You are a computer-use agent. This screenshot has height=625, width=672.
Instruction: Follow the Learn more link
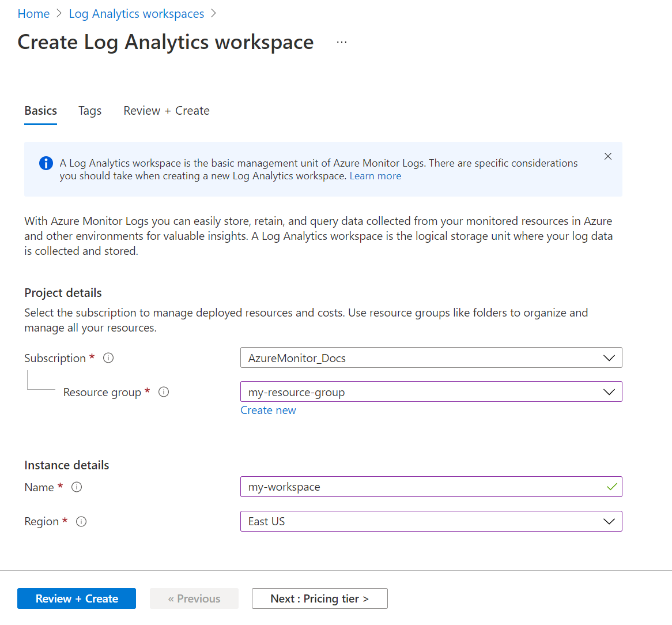(x=375, y=176)
